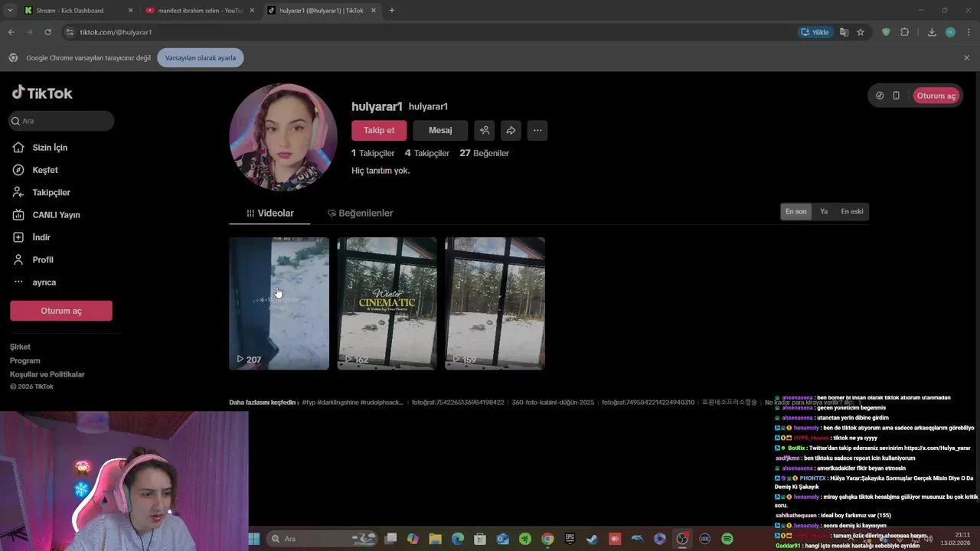Open the video with 159 views

pos(495,304)
